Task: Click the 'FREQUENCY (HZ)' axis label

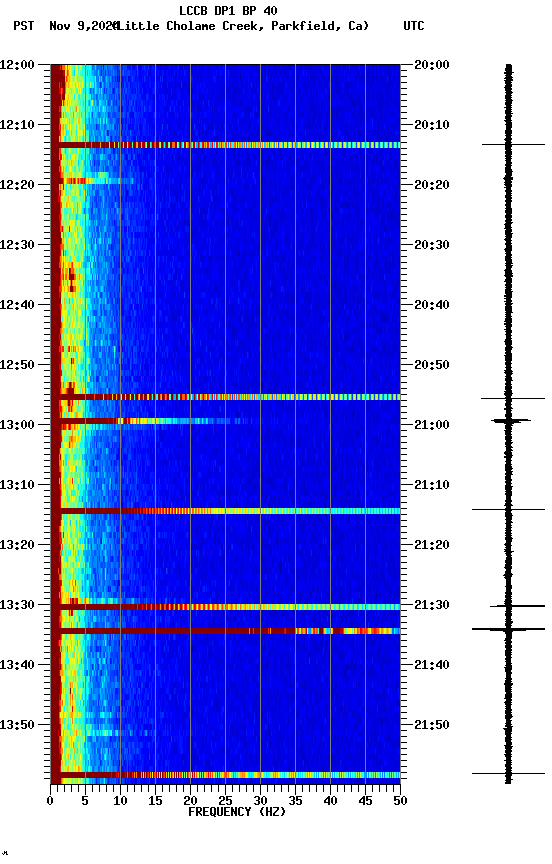Action: coord(237,812)
